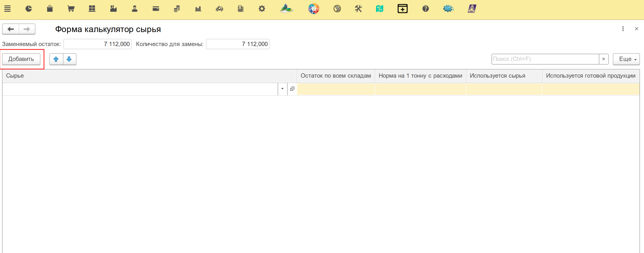
Task: Open the coins treasury section
Action: click(177, 9)
